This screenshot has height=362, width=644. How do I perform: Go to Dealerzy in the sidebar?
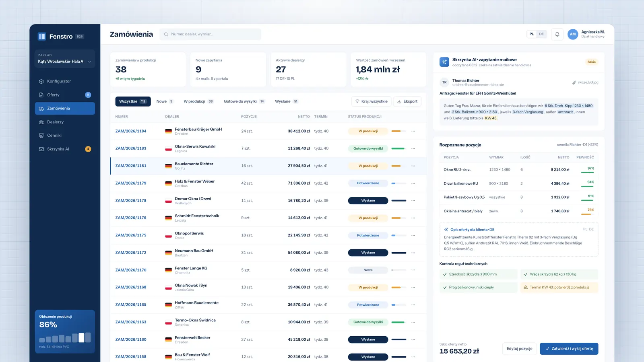[65, 122]
